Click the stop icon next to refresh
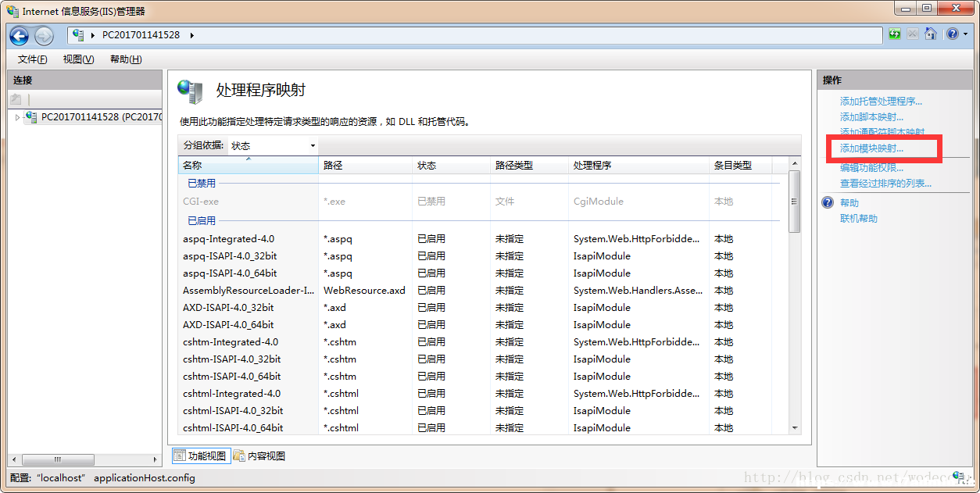The height and width of the screenshot is (493, 980). pyautogui.click(x=912, y=34)
